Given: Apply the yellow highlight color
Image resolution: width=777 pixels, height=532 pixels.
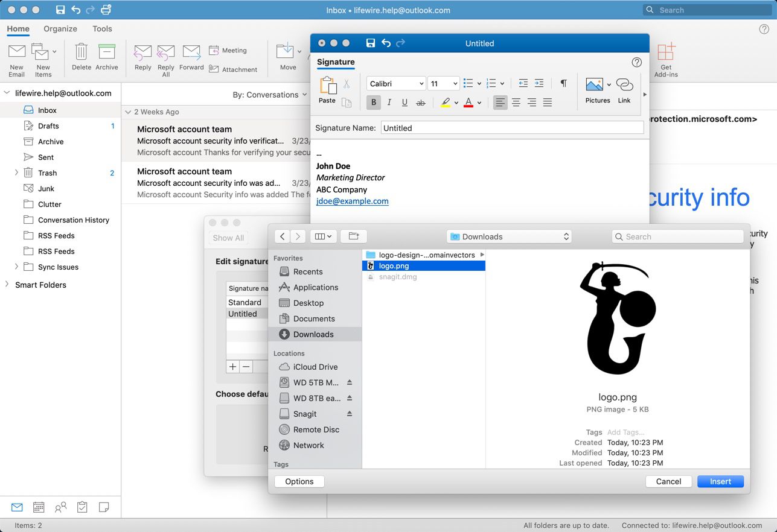Looking at the screenshot, I should point(446,103).
